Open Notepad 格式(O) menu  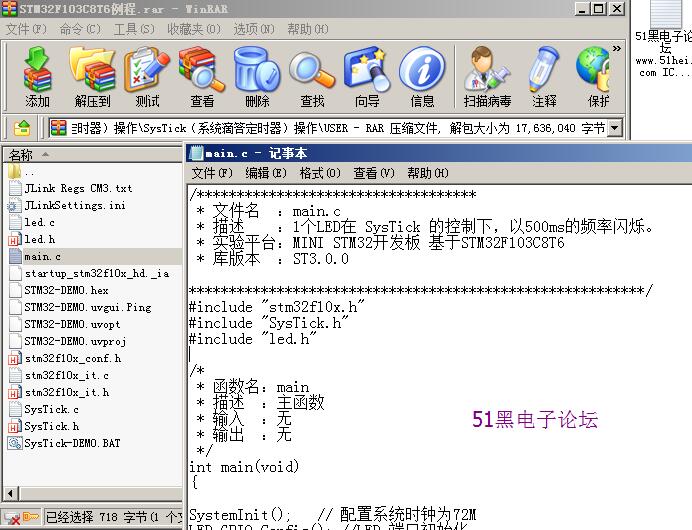coord(320,173)
